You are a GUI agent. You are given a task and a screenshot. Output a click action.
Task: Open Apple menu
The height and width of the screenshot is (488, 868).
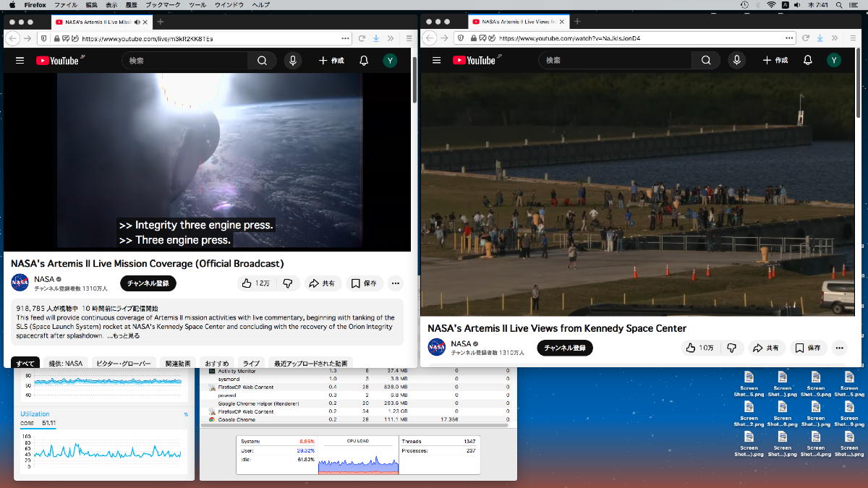[x=12, y=4]
